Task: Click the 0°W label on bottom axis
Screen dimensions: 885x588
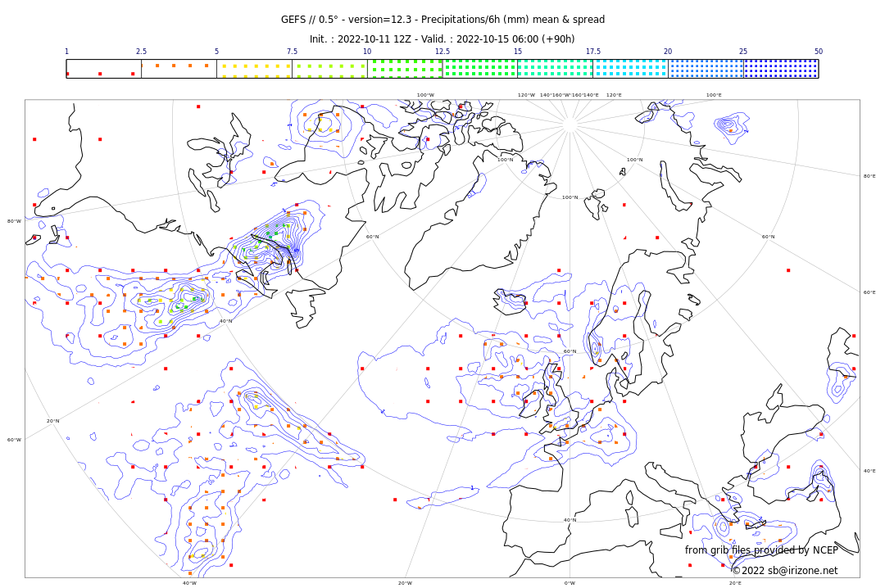Action: coord(570,583)
